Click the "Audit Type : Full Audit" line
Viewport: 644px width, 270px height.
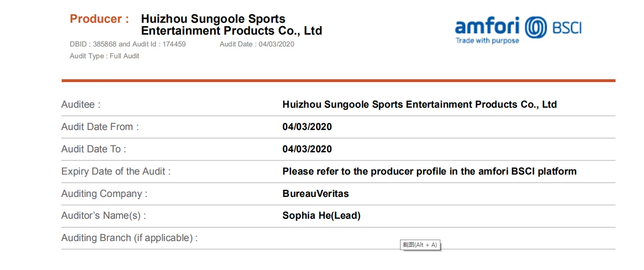[x=104, y=56]
